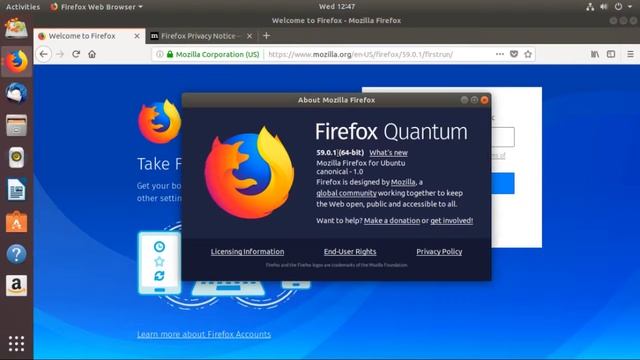
Task: Click Learn more about Firefox Accounts link
Action: click(x=204, y=334)
